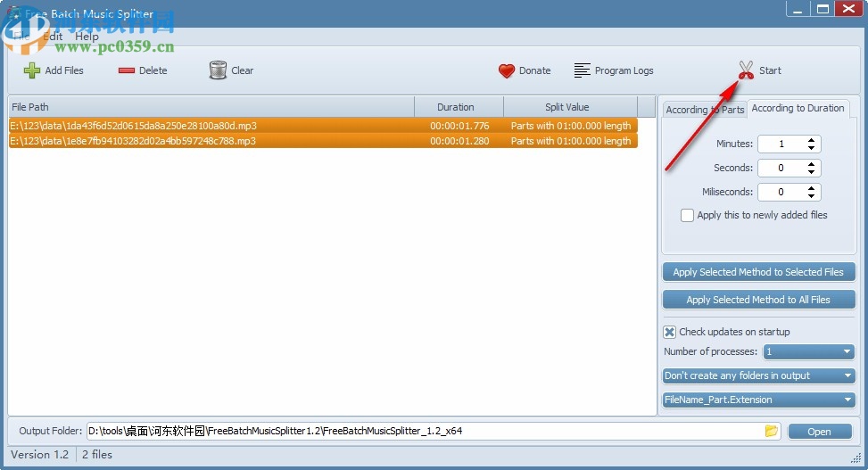Open the Don't create any folders dropdown

pyautogui.click(x=758, y=375)
